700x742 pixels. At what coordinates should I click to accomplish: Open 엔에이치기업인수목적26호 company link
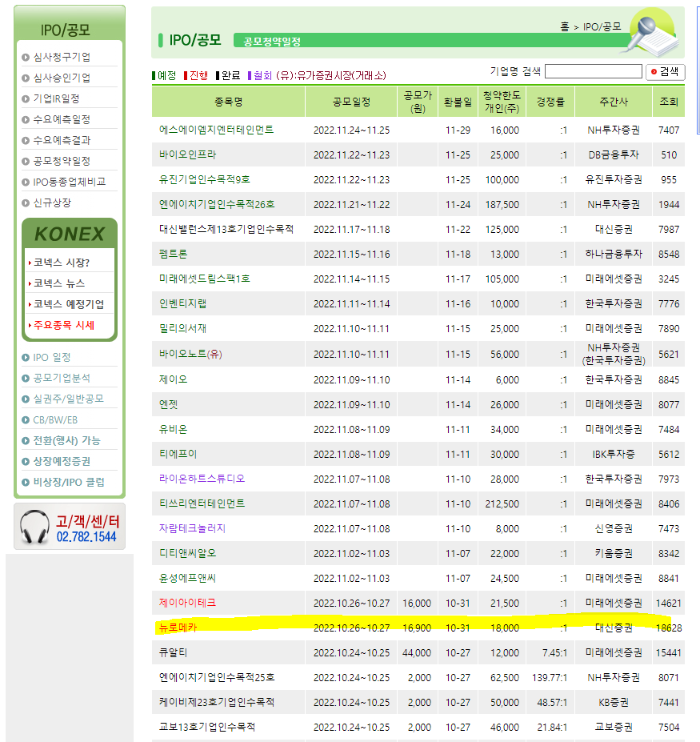pyautogui.click(x=217, y=204)
